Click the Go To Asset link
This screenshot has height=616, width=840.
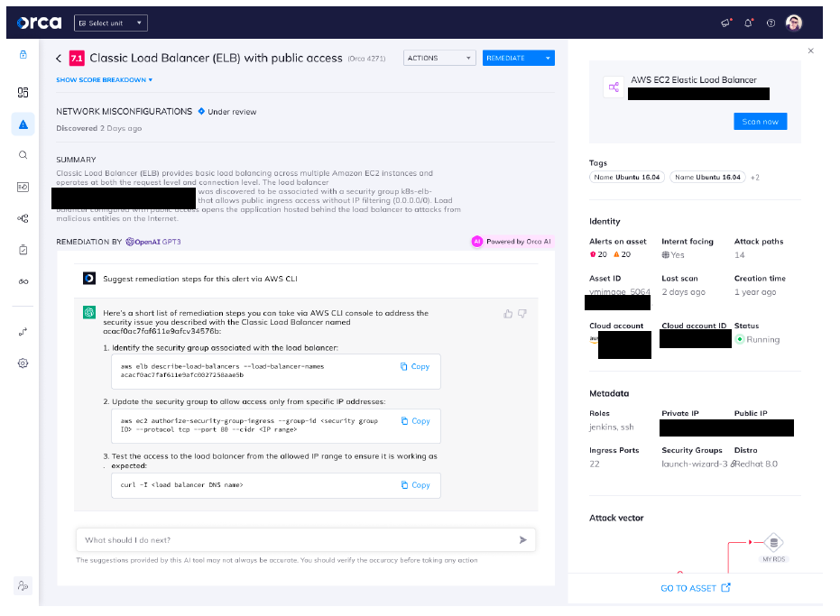696,588
